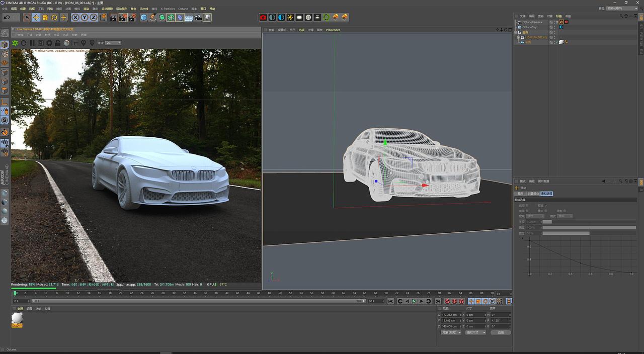Activate the Move tool in the top toolbar

(36, 17)
